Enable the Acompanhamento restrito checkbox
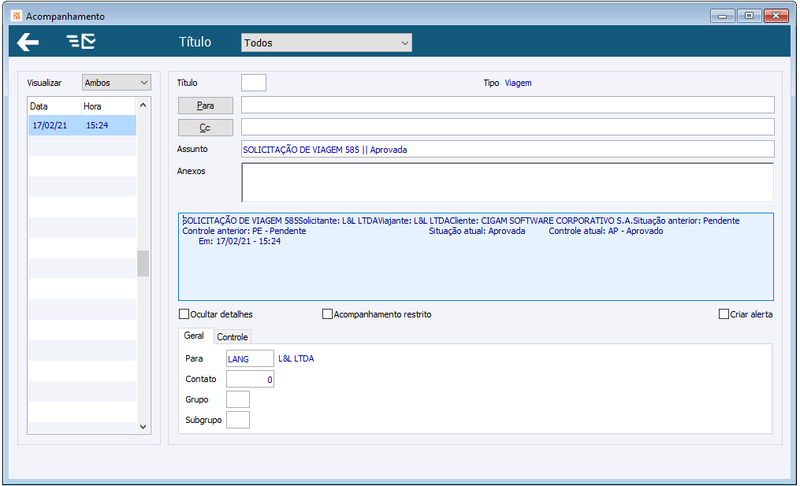Screen dimensions: 800x486 pyautogui.click(x=327, y=314)
